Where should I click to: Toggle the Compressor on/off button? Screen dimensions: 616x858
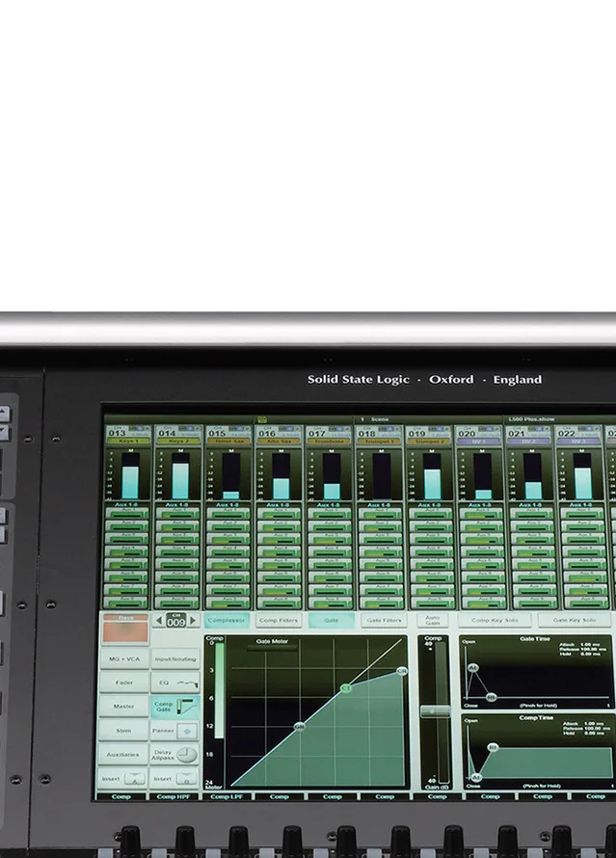click(226, 620)
